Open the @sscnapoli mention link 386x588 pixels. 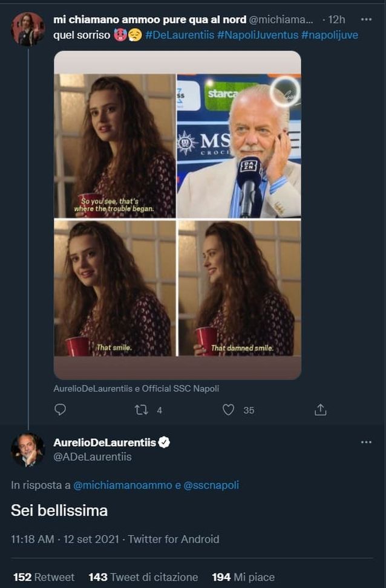click(212, 485)
